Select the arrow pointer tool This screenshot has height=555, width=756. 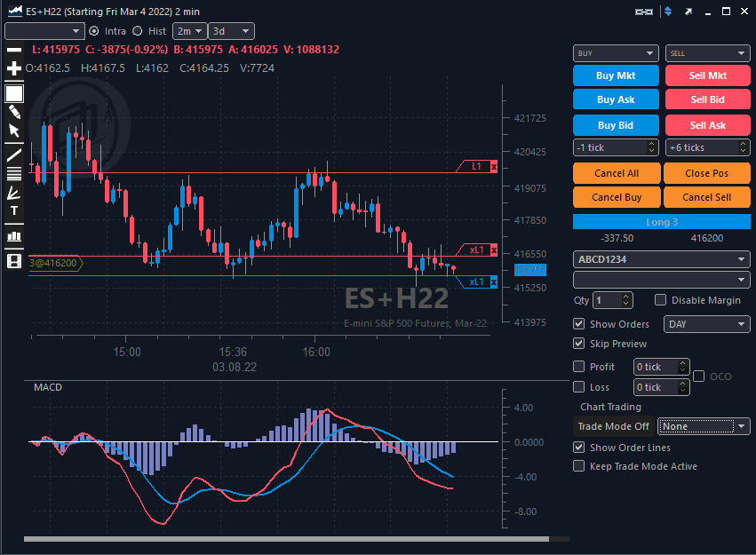pyautogui.click(x=14, y=131)
